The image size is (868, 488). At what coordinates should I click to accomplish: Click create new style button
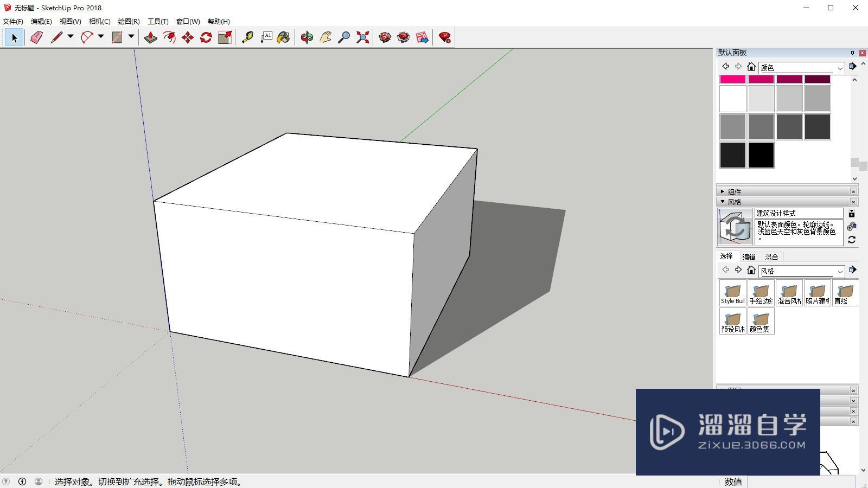click(852, 227)
